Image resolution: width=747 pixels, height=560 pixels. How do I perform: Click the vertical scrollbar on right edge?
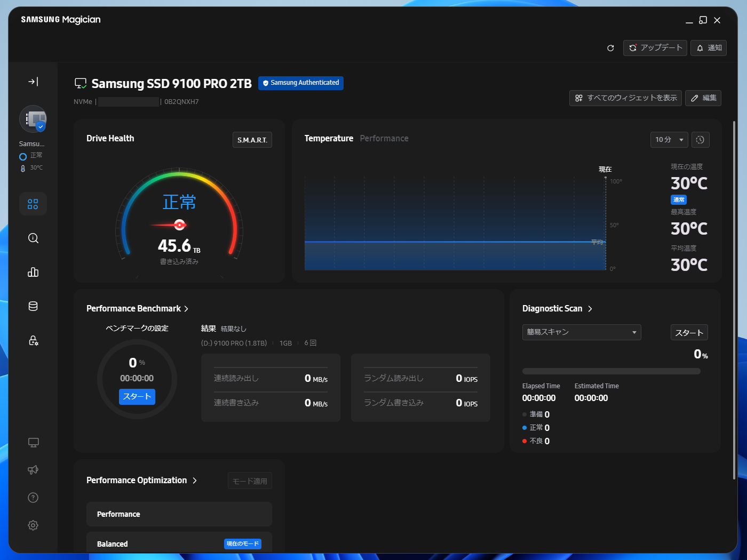[734, 300]
